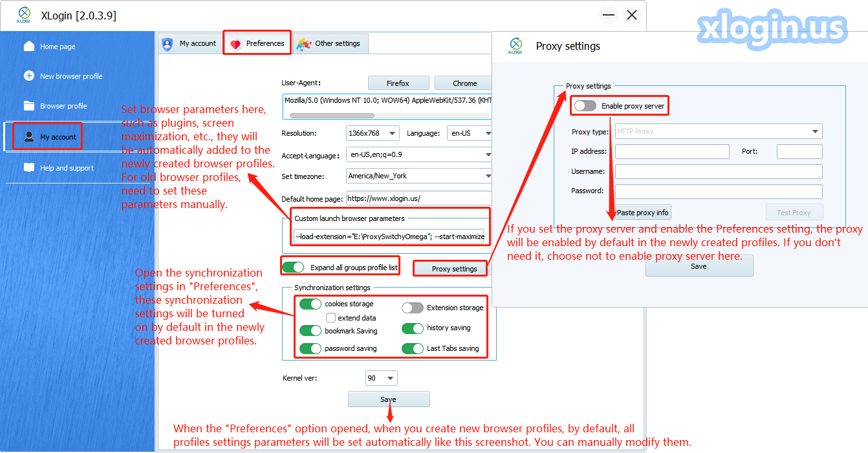Toggle Expand all groups profile list
The height and width of the screenshot is (453, 868).
(293, 267)
